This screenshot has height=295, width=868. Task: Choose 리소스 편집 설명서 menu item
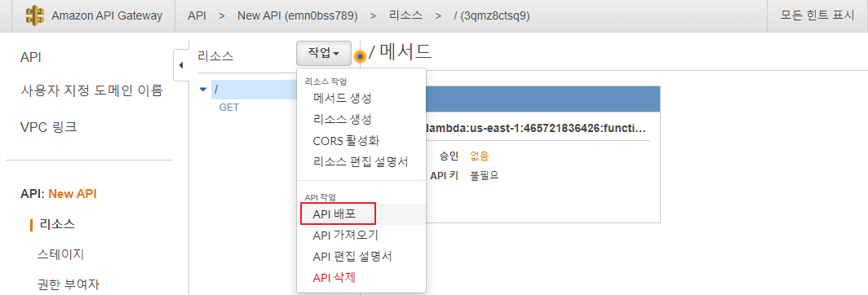(x=361, y=161)
